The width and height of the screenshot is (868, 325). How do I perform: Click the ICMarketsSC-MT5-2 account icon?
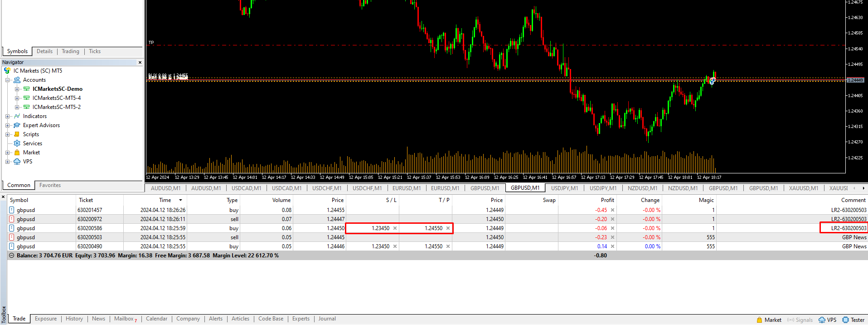coord(27,107)
